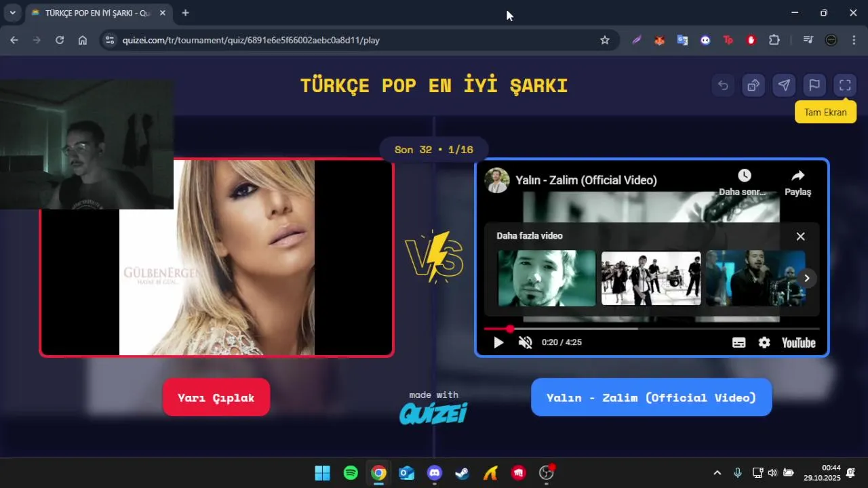
Task: Open the Extensions puzzle menu
Action: (774, 40)
